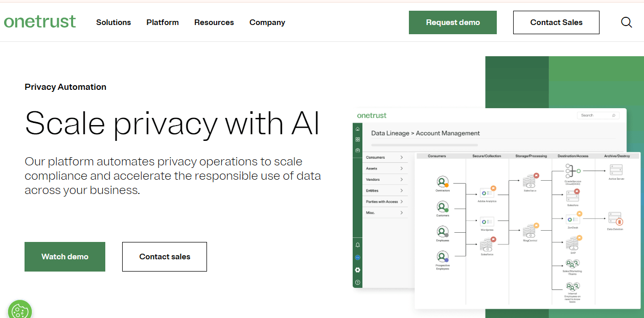Image resolution: width=644 pixels, height=318 pixels.
Task: Click the Destination/Access column header
Action: (573, 156)
